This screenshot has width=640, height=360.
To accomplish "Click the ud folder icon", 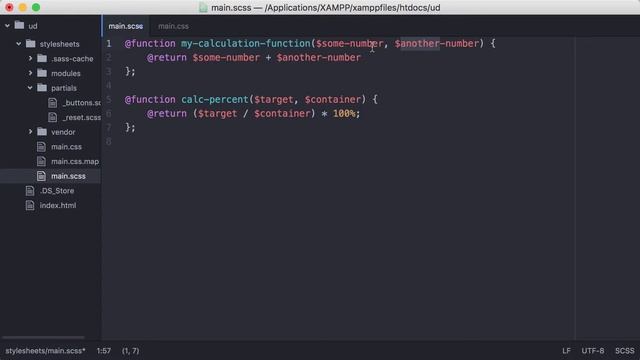I will (19, 25).
